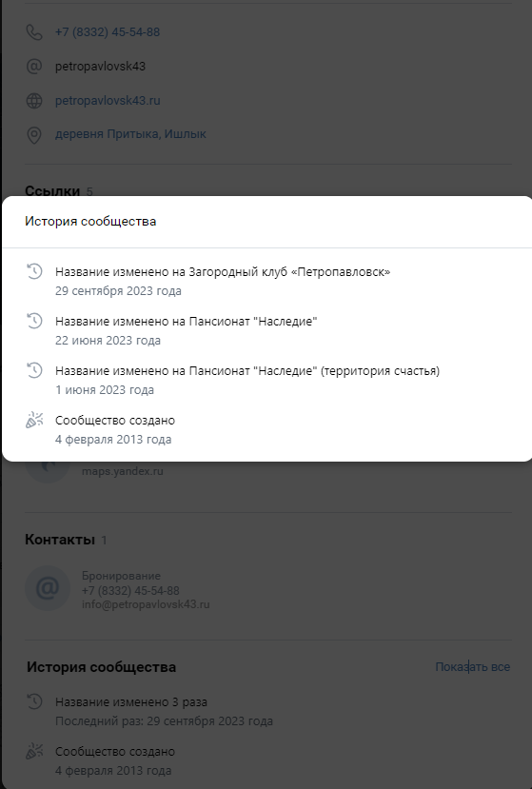This screenshot has height=789, width=532.
Task: Click history icon beside 22 июня 2023 entry
Action: (x=34, y=321)
